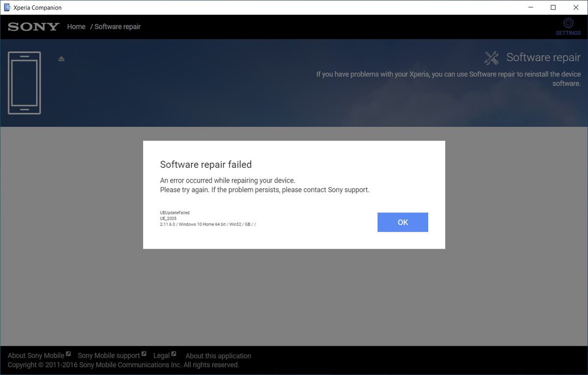Click the crossed tools Software repair icon
The height and width of the screenshot is (375, 588).
point(490,57)
